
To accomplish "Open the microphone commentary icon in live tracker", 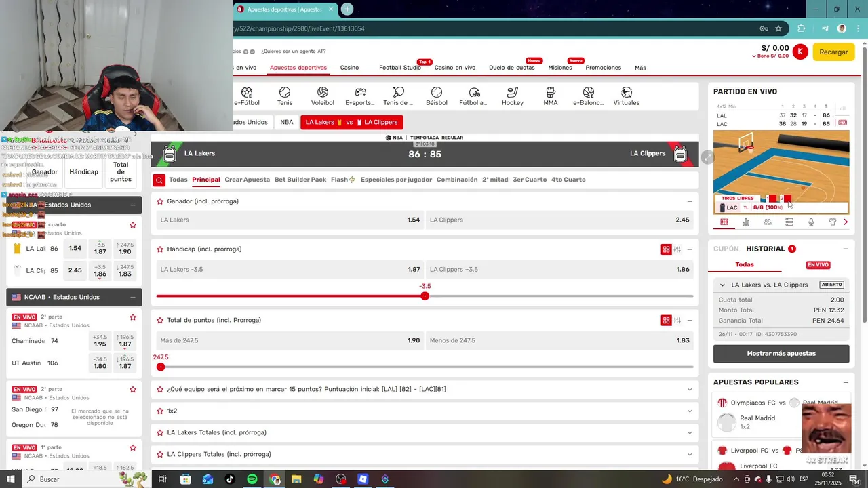I will pos(811,222).
